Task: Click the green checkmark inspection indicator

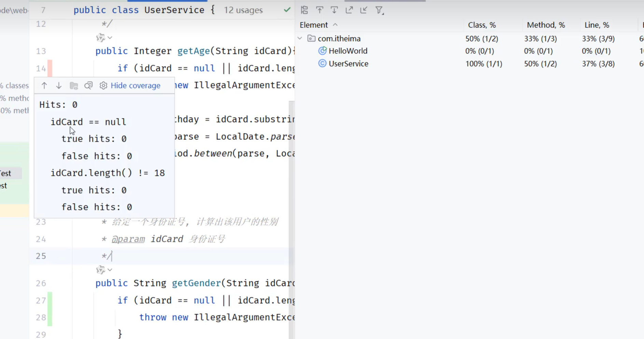Action: pos(287,10)
